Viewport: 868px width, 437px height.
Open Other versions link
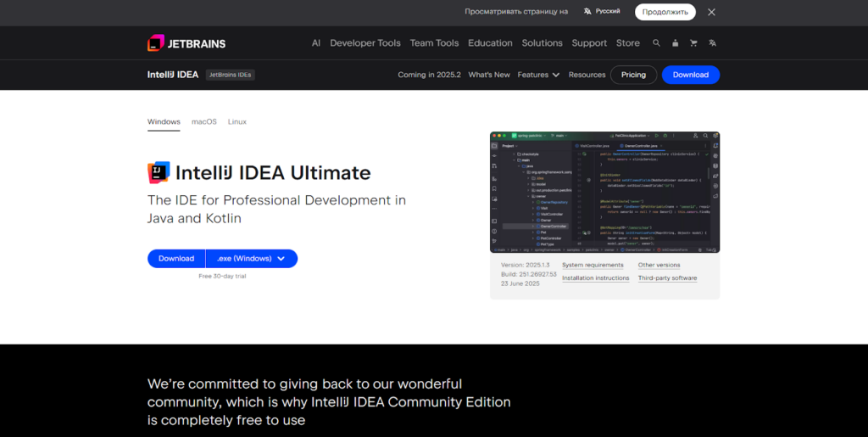pyautogui.click(x=659, y=266)
